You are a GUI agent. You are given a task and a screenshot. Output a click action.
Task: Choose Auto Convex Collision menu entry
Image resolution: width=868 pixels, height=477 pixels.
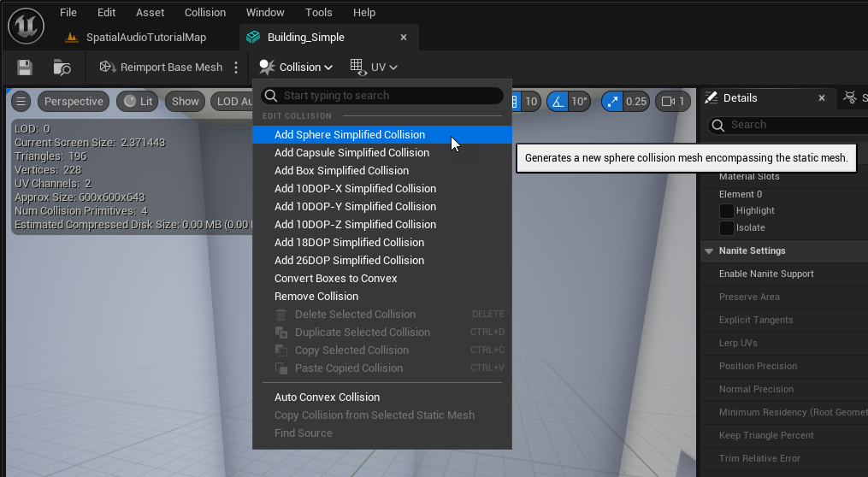tap(327, 397)
